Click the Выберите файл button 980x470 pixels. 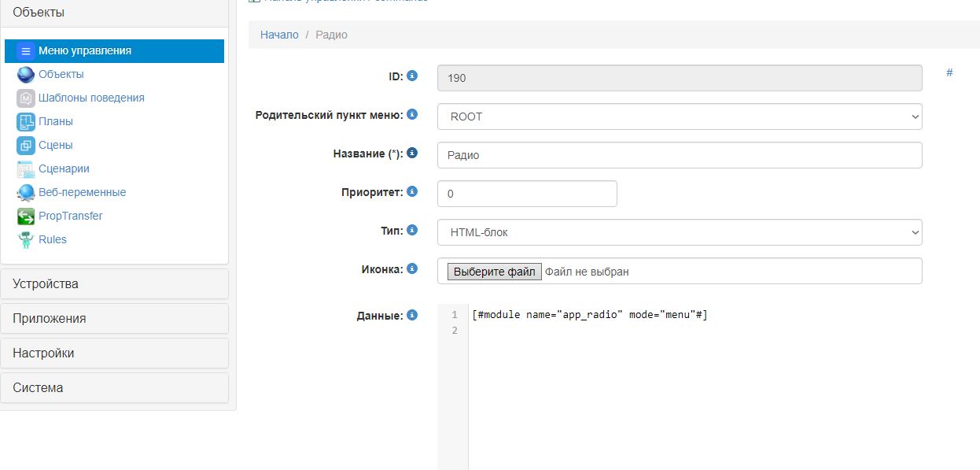[494, 272]
